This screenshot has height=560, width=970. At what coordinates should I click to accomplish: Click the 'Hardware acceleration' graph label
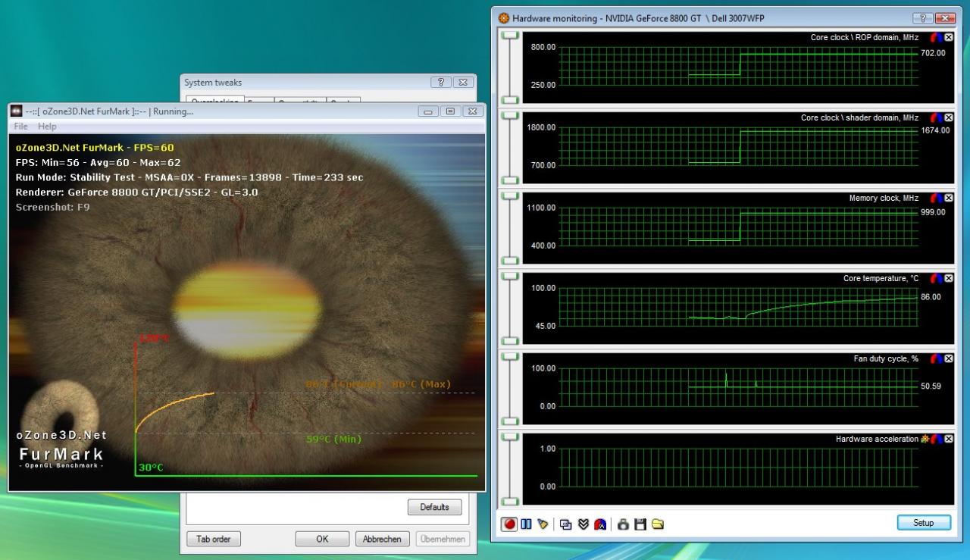tap(877, 439)
